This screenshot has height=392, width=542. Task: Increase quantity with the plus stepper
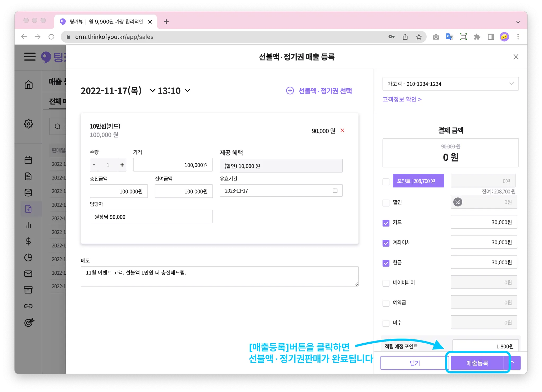click(x=122, y=165)
